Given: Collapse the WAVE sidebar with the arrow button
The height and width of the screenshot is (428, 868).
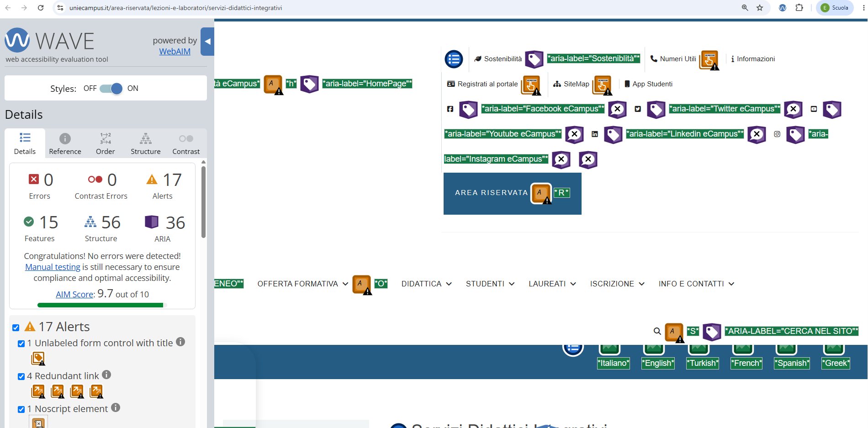Looking at the screenshot, I should [207, 42].
